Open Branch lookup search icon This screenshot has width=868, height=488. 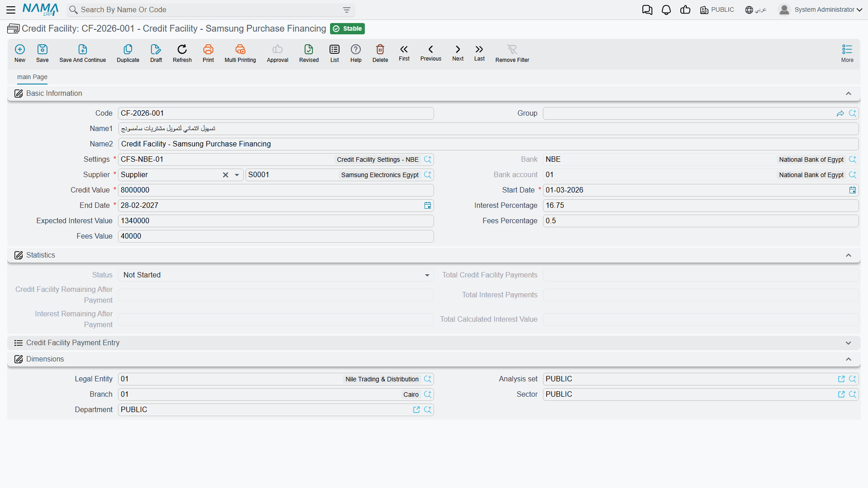(x=428, y=394)
